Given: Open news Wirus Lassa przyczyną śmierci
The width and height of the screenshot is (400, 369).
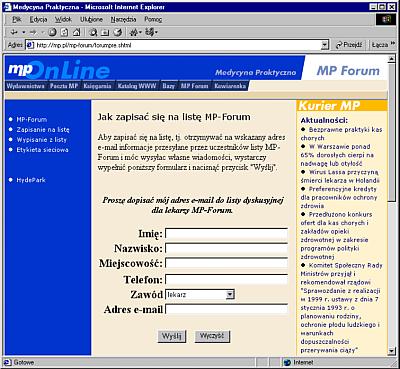Looking at the screenshot, I should click(x=340, y=176).
